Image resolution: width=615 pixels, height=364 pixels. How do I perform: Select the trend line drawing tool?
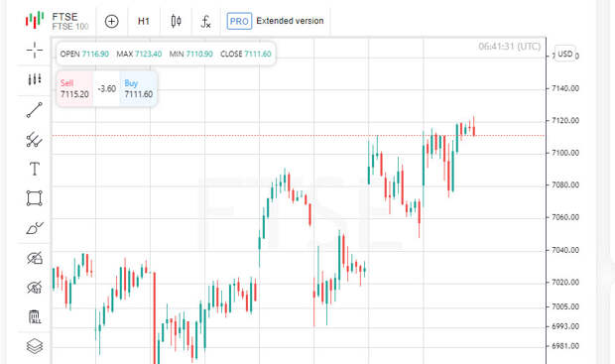[35, 110]
